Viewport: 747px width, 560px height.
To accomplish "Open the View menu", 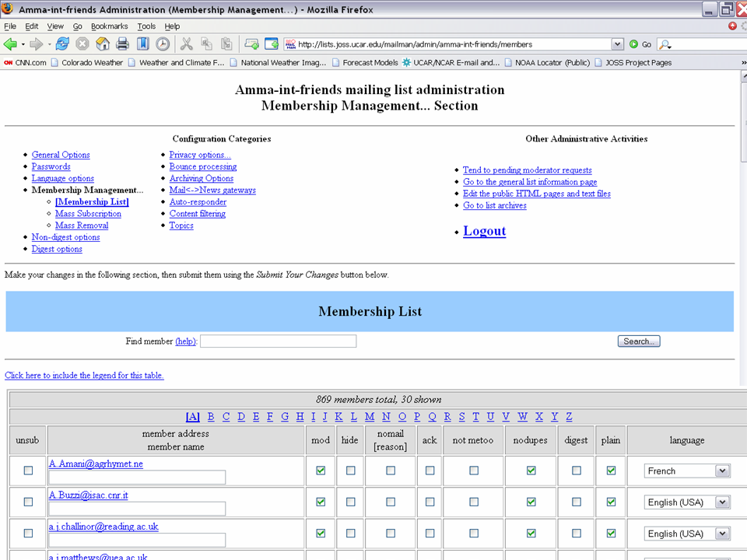I will [x=55, y=26].
